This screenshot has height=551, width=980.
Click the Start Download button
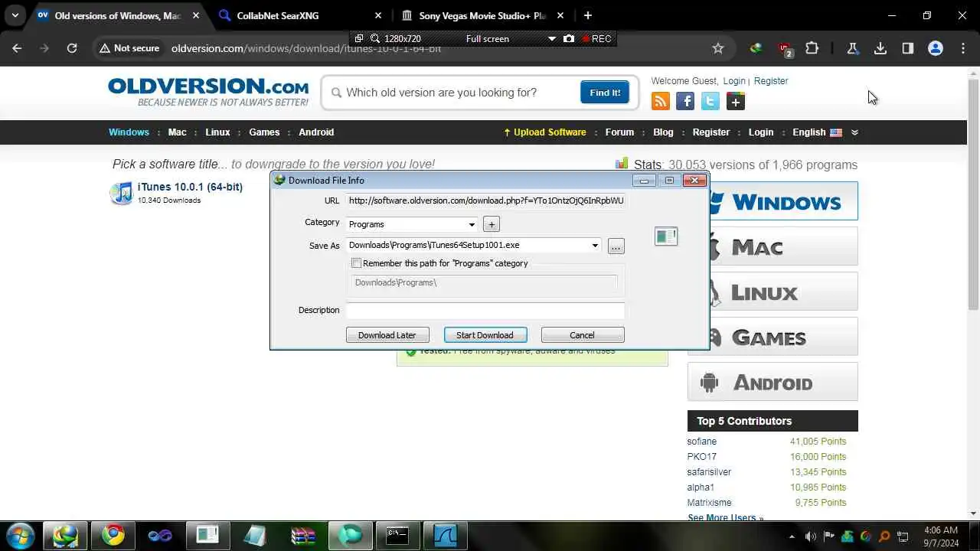[x=485, y=335]
